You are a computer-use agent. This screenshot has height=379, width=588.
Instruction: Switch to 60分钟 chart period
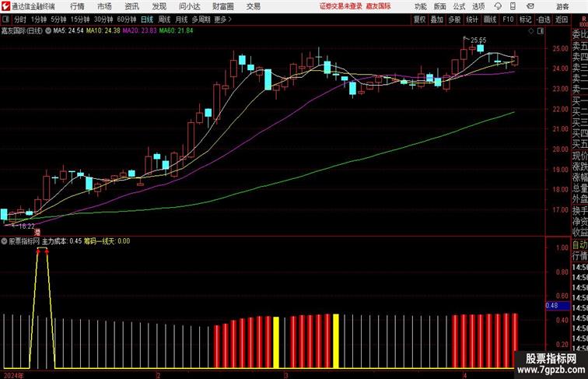click(127, 19)
